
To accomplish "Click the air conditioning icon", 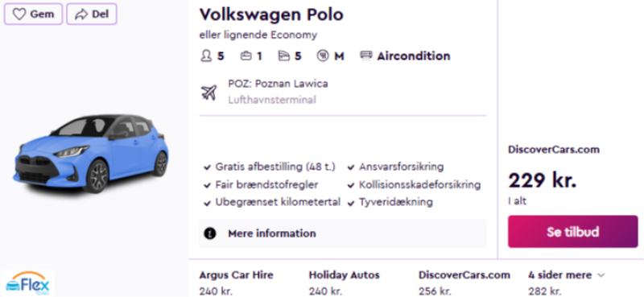I will [365, 56].
